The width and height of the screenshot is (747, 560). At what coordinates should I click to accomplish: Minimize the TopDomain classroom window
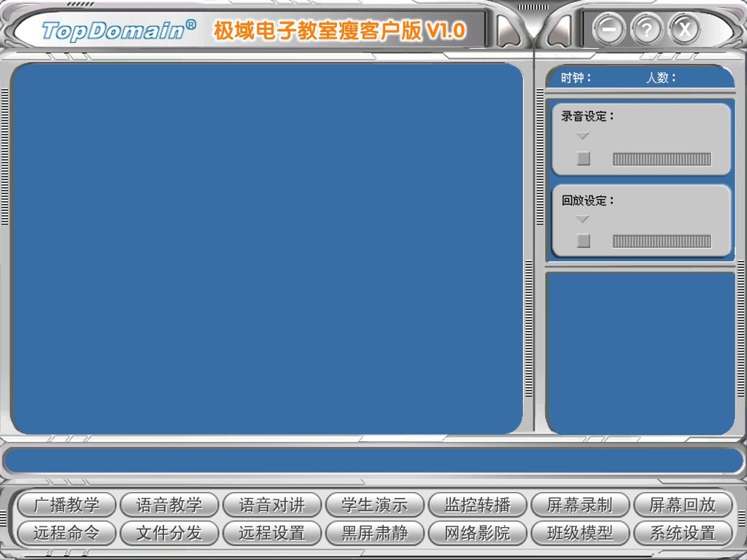[608, 30]
